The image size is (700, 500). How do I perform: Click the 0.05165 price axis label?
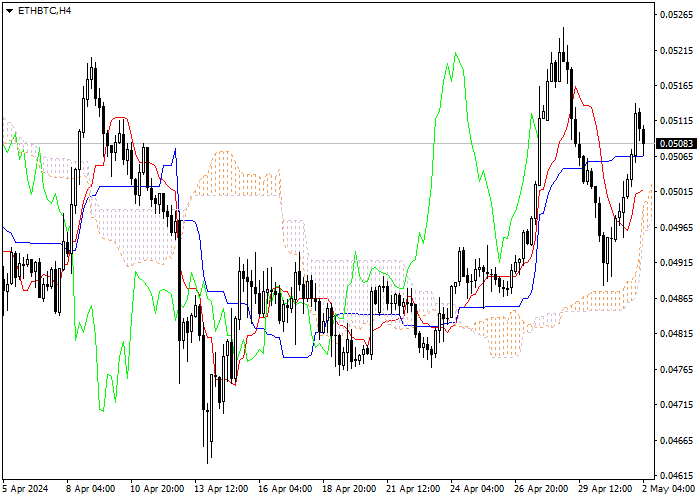pyautogui.click(x=677, y=86)
